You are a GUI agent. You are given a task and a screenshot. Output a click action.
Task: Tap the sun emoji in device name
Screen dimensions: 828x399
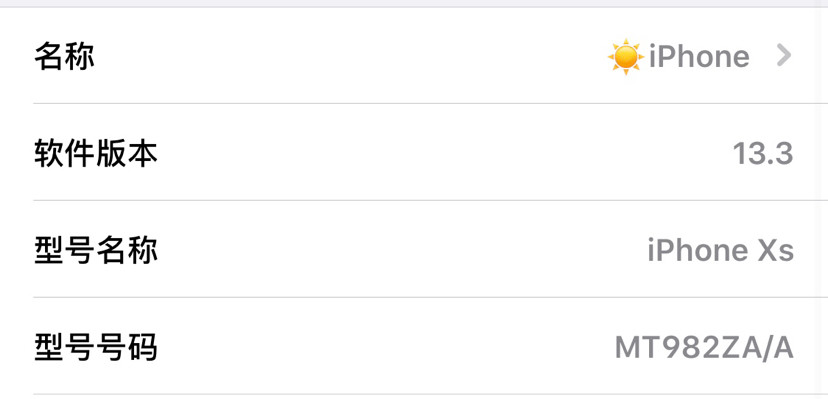[x=626, y=56]
